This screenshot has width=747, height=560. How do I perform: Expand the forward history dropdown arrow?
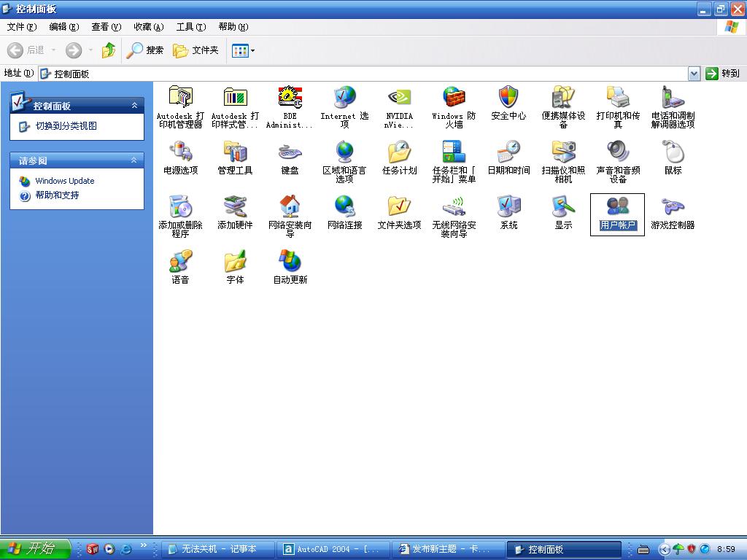[x=90, y=50]
